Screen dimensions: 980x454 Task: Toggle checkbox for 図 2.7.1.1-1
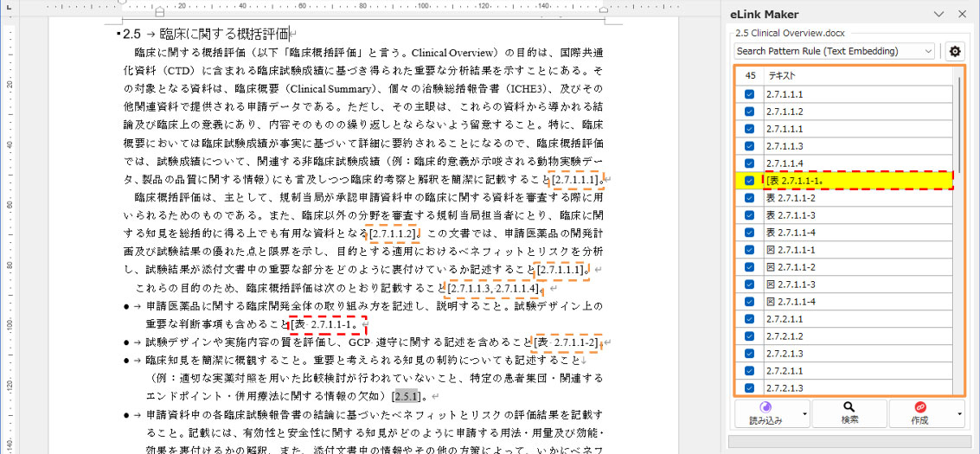pyautogui.click(x=749, y=250)
